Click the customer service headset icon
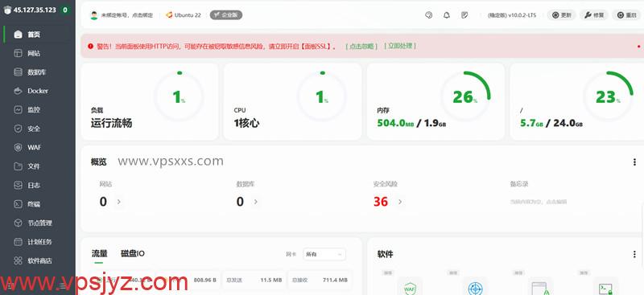 428,15
